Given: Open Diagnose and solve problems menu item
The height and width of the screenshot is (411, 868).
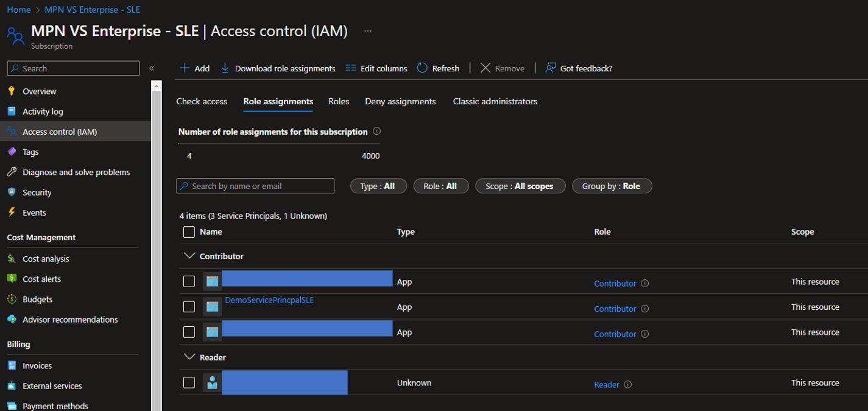Looking at the screenshot, I should [x=76, y=172].
